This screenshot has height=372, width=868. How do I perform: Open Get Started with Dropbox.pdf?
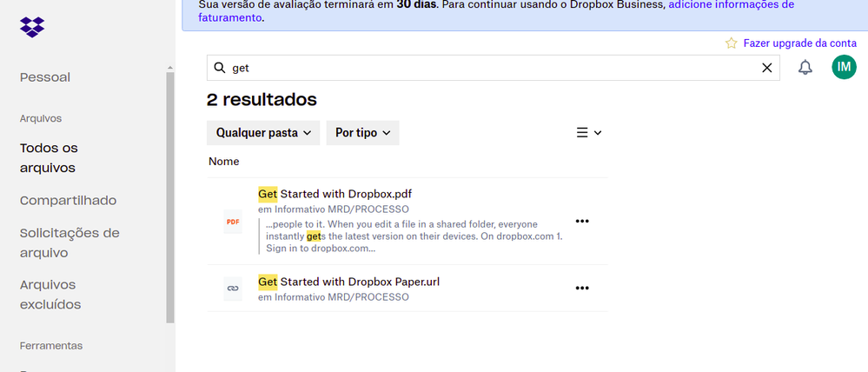click(x=335, y=195)
